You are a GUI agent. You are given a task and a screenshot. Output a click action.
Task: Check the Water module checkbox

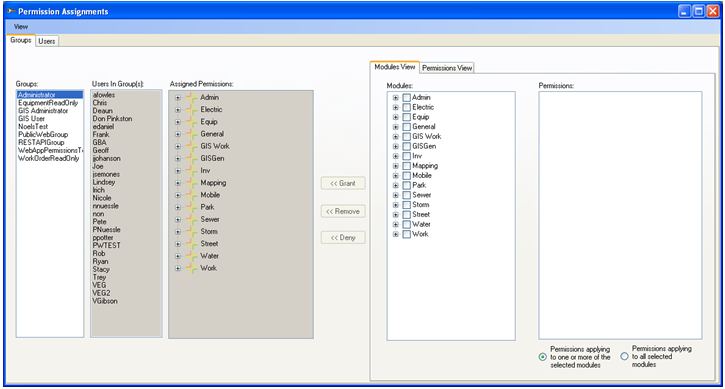point(406,224)
